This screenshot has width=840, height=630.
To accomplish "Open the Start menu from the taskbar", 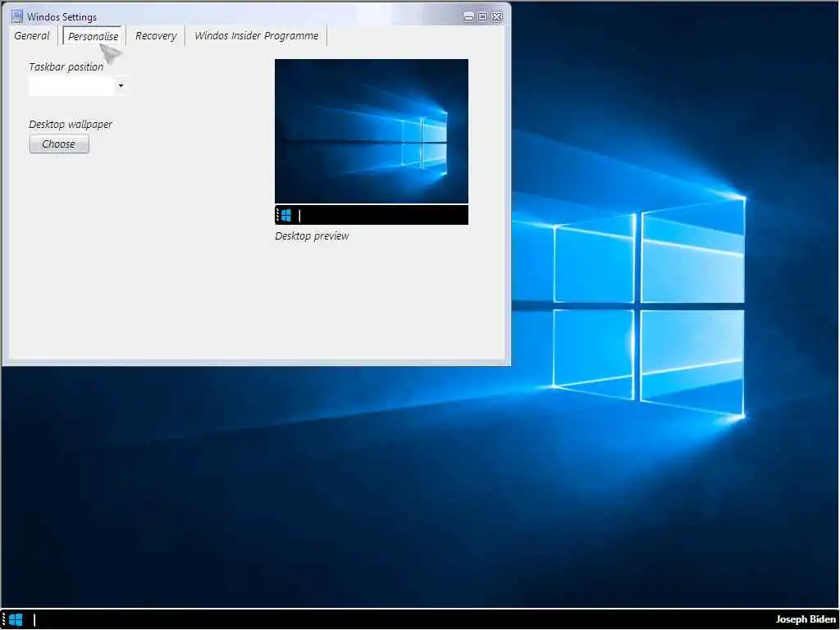I will point(16,620).
